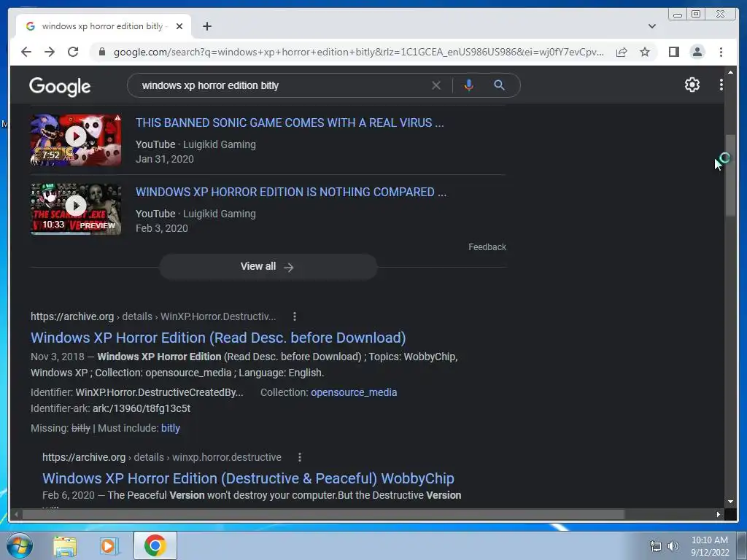Click the View all videos button
Screen dimensions: 747x560
tap(268, 267)
